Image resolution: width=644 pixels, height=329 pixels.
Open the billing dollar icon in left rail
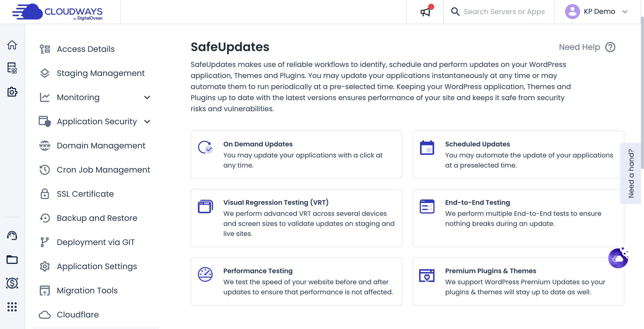(12, 283)
